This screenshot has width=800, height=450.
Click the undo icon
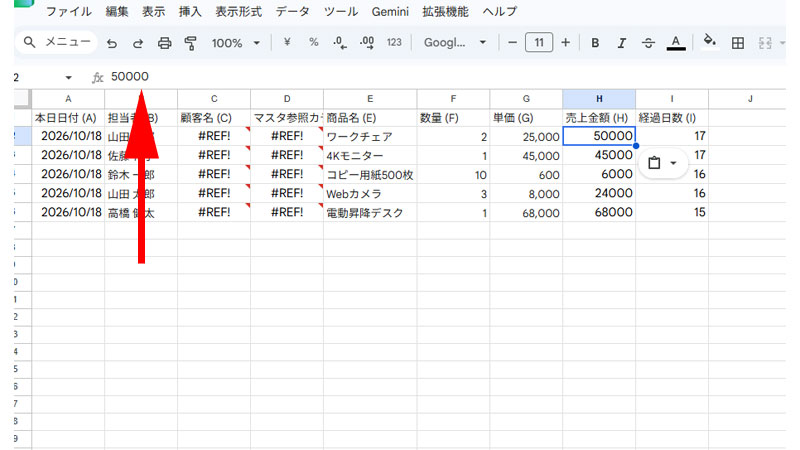(x=112, y=43)
